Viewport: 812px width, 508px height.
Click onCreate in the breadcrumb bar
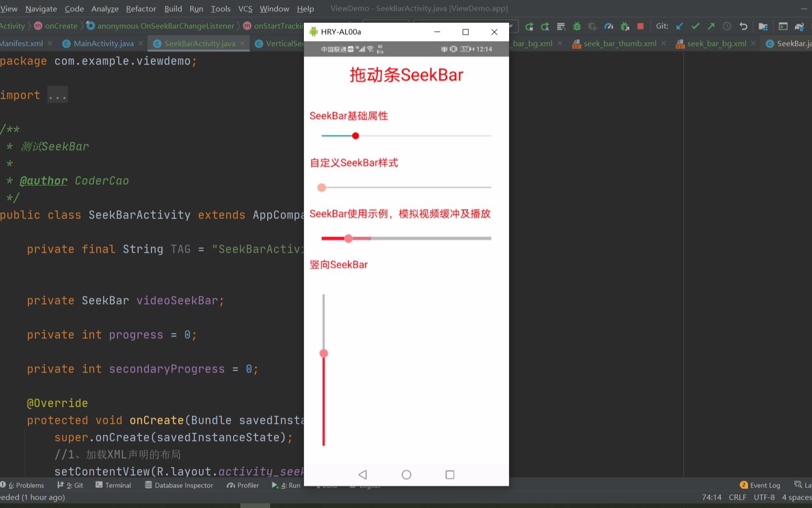(56, 26)
